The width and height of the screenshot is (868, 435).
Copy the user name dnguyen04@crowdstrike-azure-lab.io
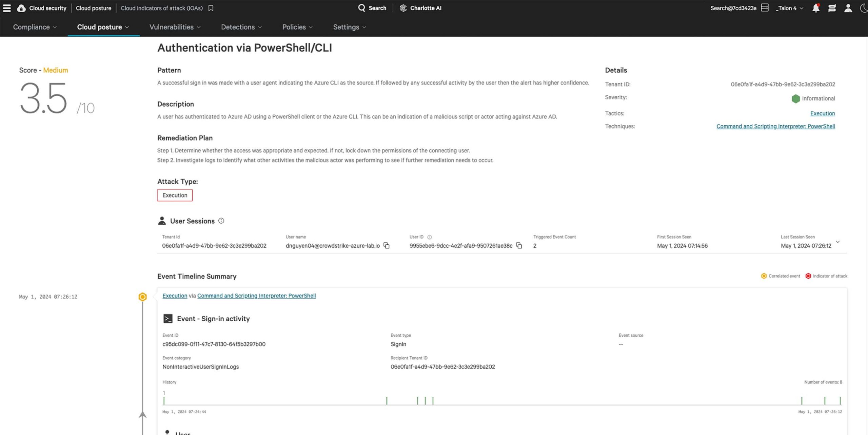[x=386, y=245]
